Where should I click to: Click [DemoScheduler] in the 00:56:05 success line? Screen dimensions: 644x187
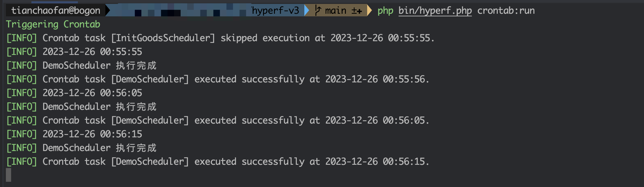click(150, 120)
